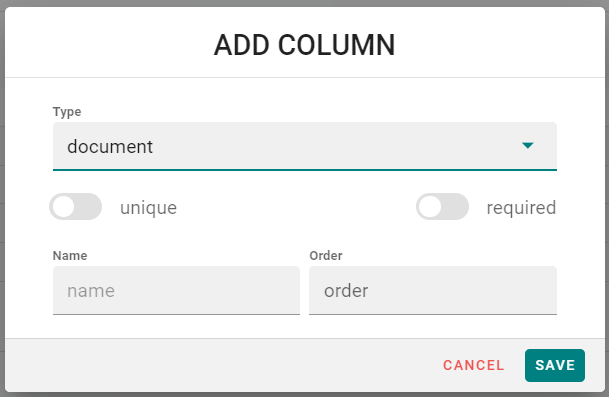Click the name placeholder text
Viewport: 609px width, 397px height.
pyautogui.click(x=91, y=291)
